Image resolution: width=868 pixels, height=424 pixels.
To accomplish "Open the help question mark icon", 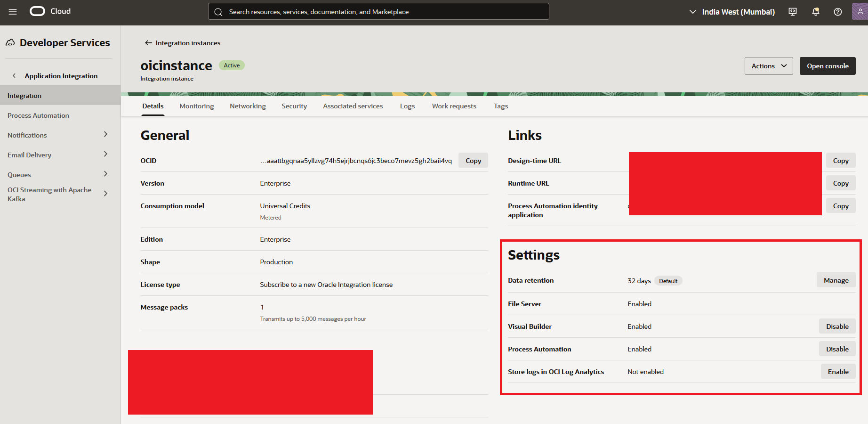I will point(838,12).
